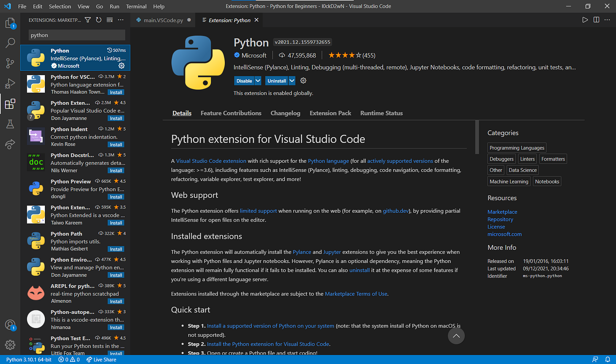
Task: Install the Python Indent extension
Action: [x=116, y=144]
